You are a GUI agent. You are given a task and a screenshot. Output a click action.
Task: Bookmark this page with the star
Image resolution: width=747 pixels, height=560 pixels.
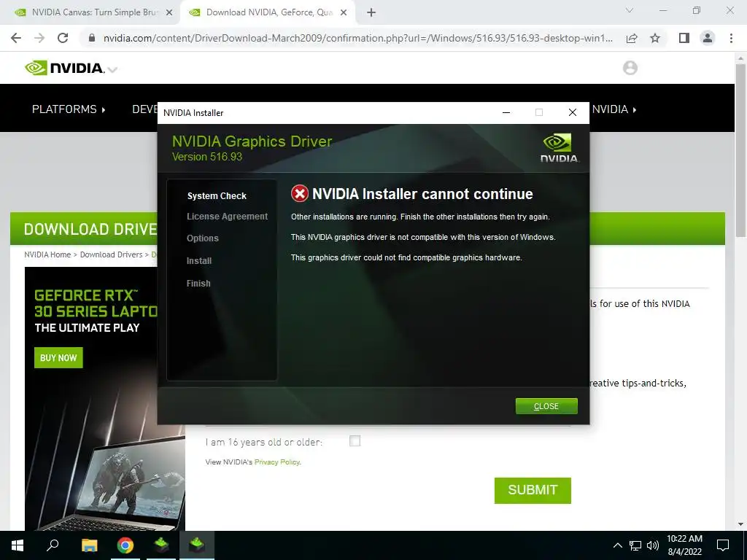pos(655,38)
